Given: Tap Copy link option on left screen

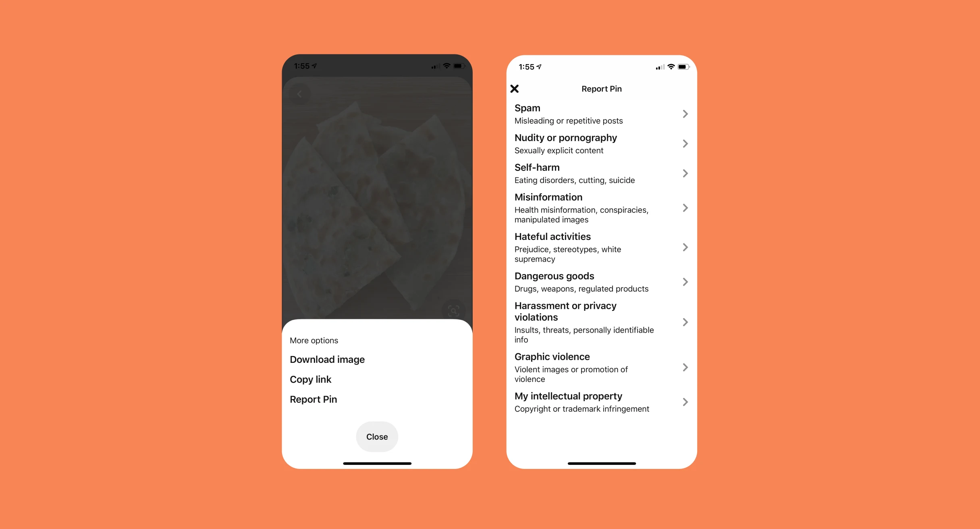Looking at the screenshot, I should pos(310,379).
